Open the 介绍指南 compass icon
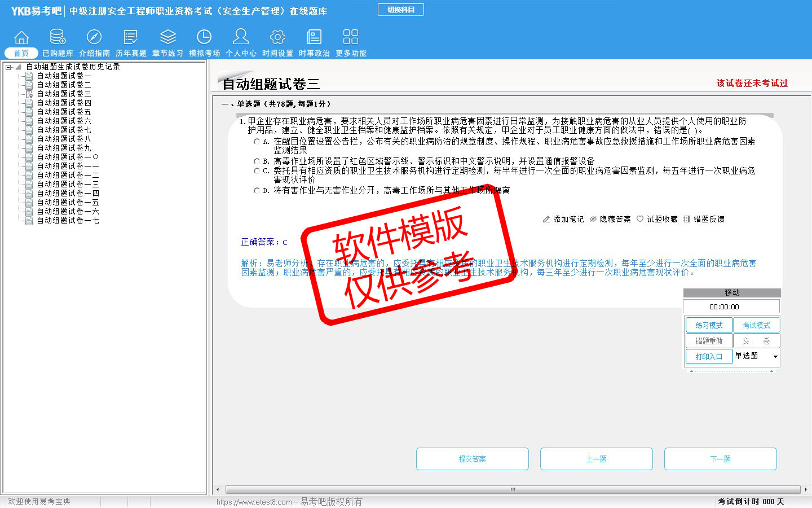Viewport: 812px width, 508px height. [94, 38]
